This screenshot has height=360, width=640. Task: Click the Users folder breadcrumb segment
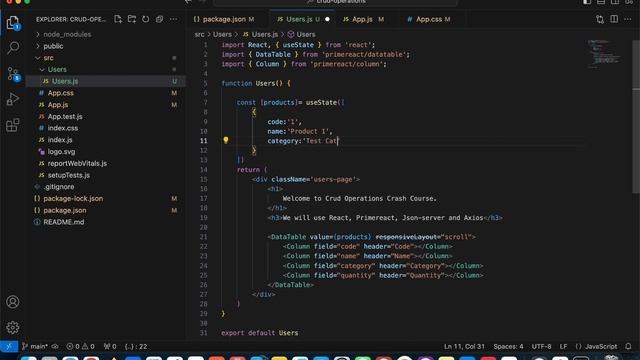[x=222, y=34]
